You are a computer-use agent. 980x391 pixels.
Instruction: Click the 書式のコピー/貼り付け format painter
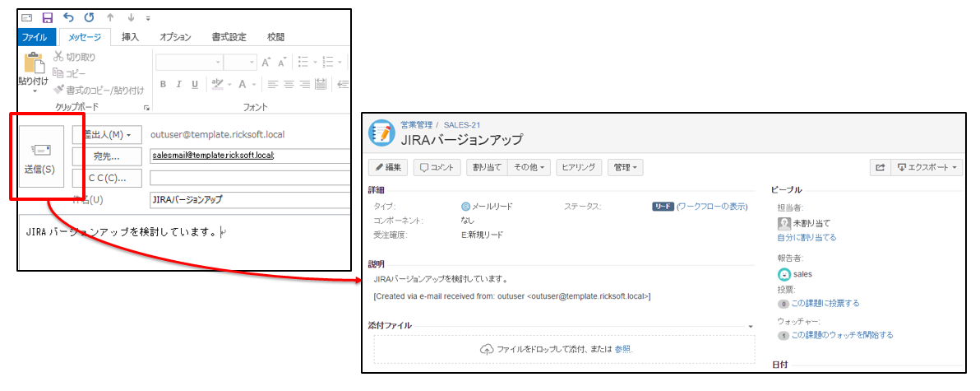click(99, 90)
